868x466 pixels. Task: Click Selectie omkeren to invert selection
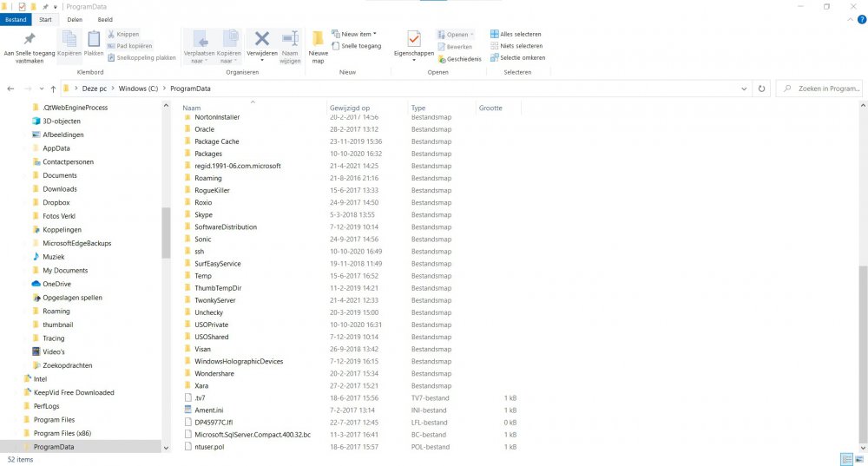[519, 57]
